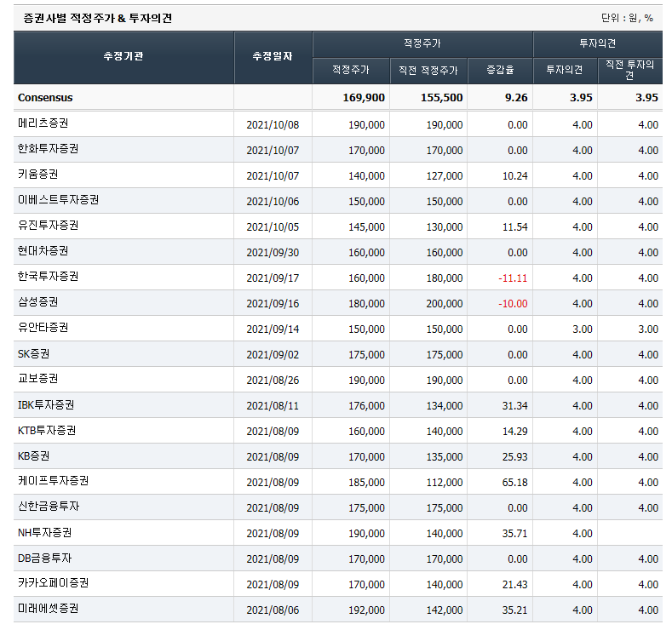Select 카카오페이증권 row name
This screenshot has width=672, height=630.
(x=53, y=583)
